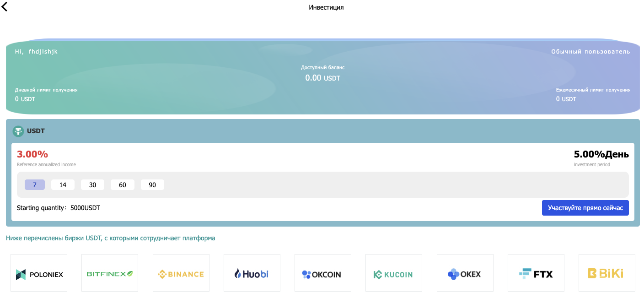The image size is (644, 298).
Task: Click the Ежемесячный лимит получения label
Action: click(593, 90)
